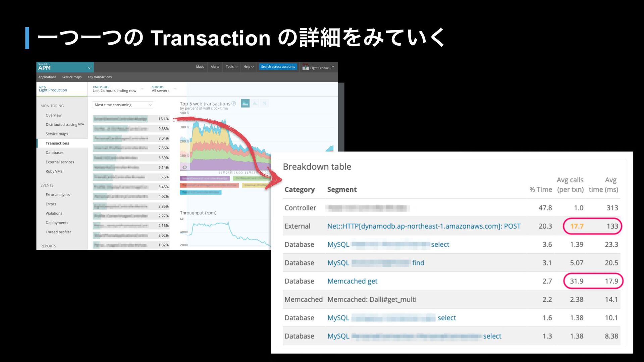Select the transaction row with 7.86%

click(x=131, y=148)
